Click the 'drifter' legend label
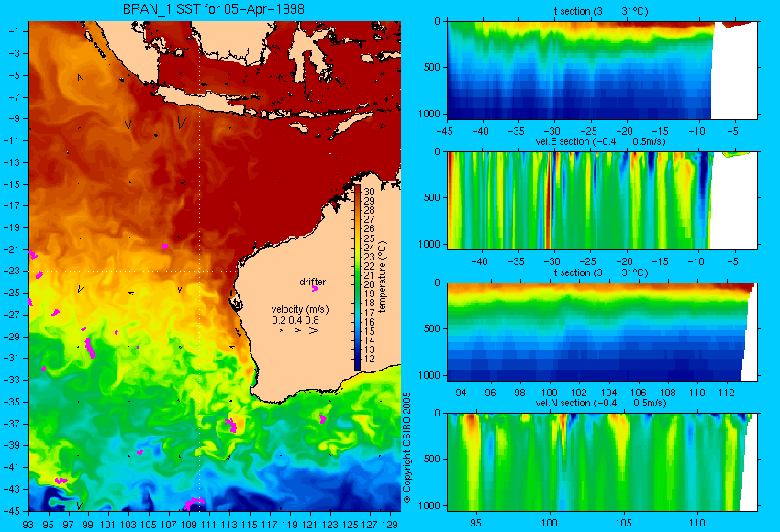780x532 pixels. click(x=312, y=282)
